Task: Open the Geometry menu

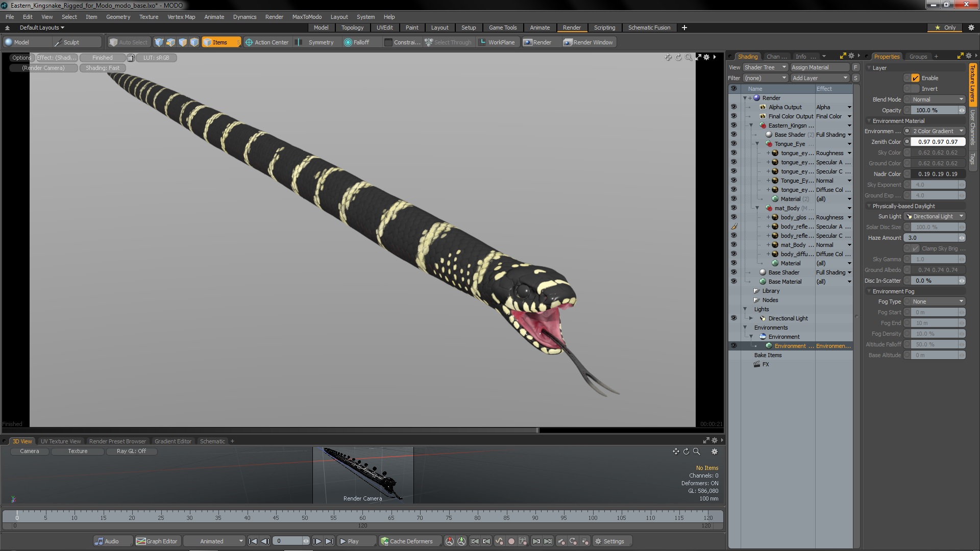Action: [118, 17]
